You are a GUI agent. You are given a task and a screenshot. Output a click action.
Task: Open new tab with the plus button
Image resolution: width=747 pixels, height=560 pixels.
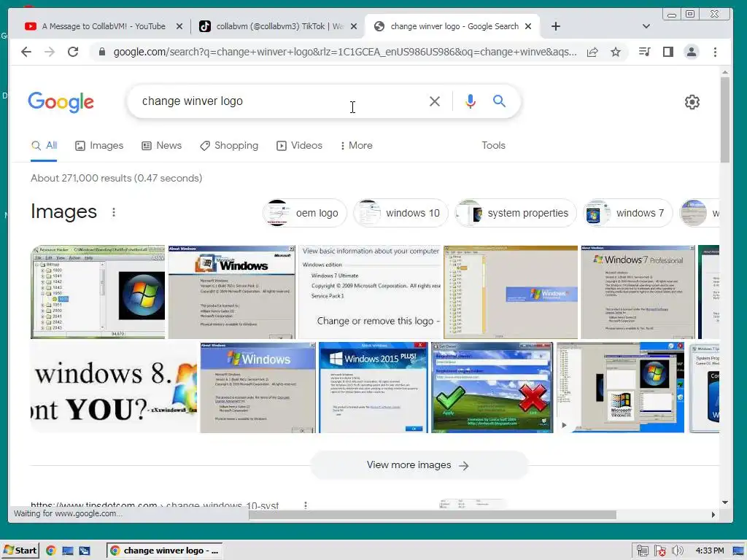tap(555, 26)
